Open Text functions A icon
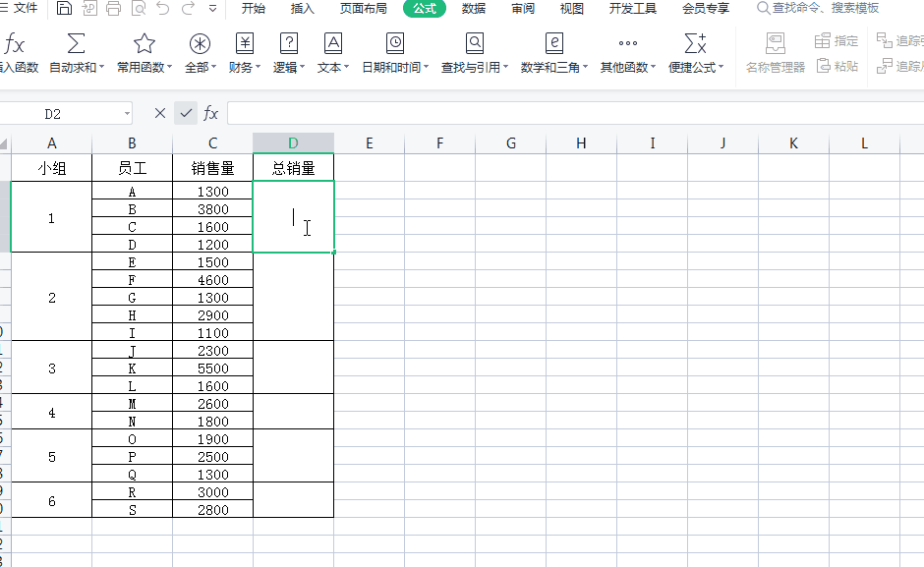Screen dimensions: 924x567 [333, 43]
